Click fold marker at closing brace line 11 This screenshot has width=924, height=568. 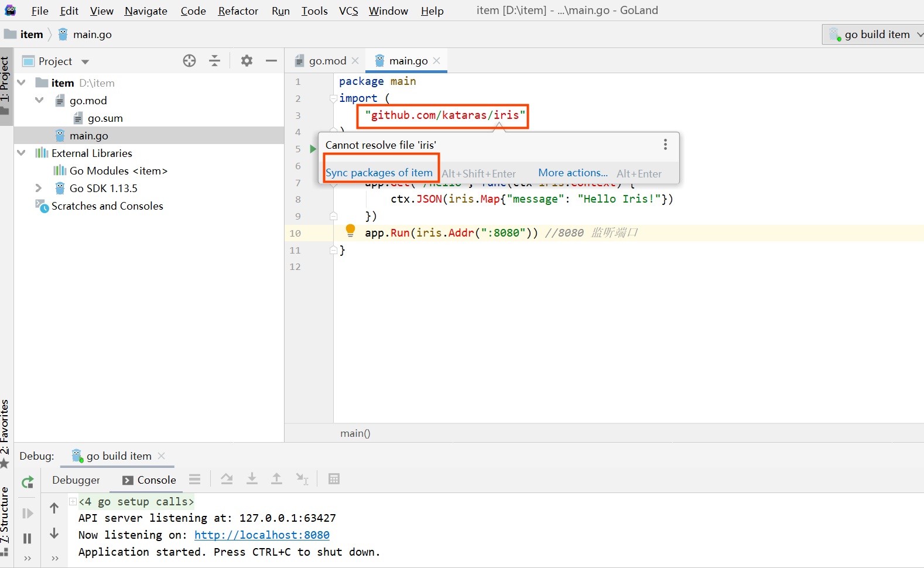[x=333, y=250]
